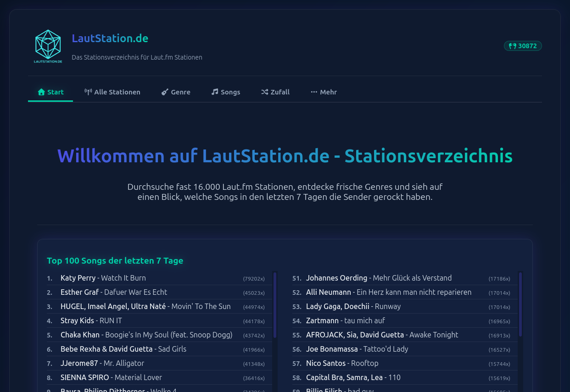Go to the Start tab
The height and width of the screenshot is (392, 570).
[x=50, y=92]
